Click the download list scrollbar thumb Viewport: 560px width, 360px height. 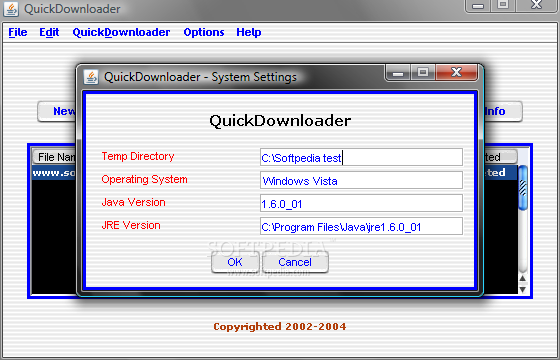click(523, 188)
